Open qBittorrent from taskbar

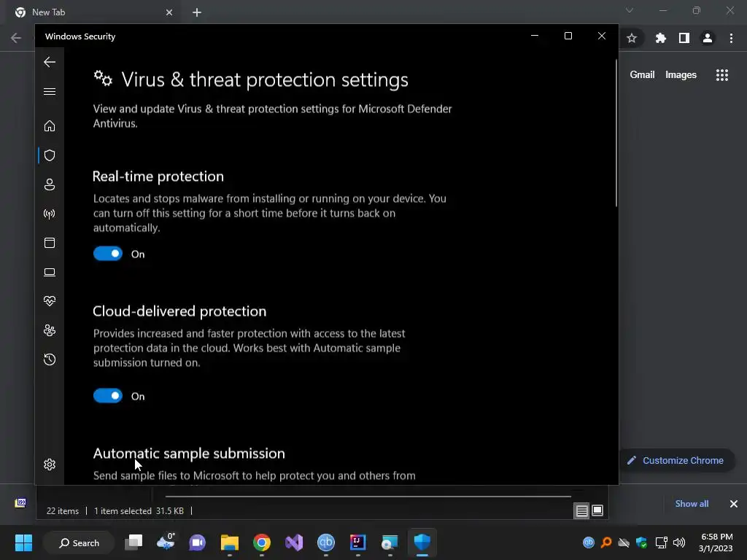[326, 542]
